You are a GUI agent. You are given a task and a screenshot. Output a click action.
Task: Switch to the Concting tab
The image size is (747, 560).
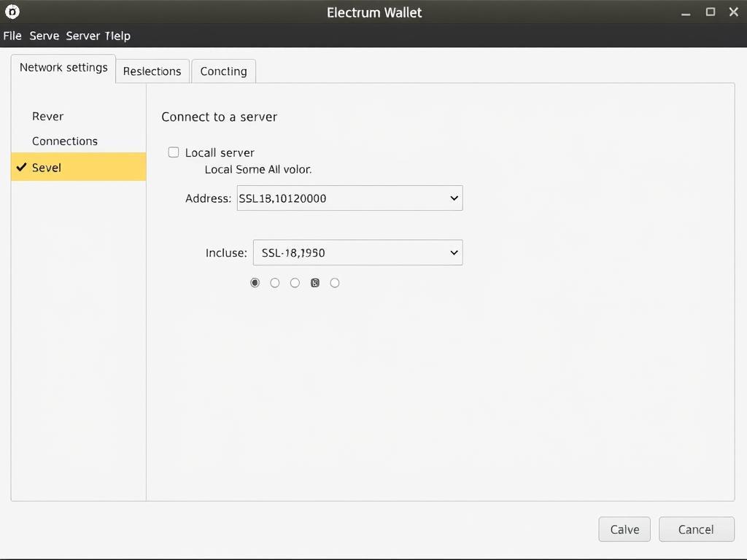point(223,71)
